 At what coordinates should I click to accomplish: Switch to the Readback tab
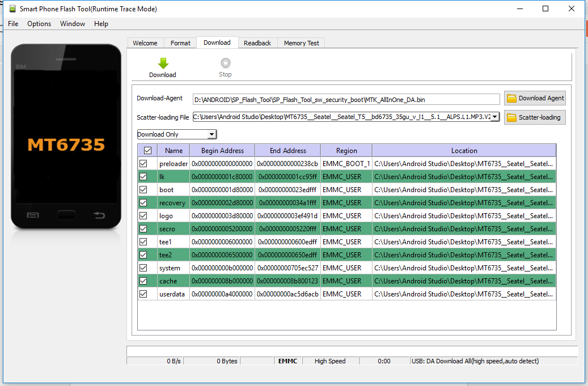pos(257,43)
